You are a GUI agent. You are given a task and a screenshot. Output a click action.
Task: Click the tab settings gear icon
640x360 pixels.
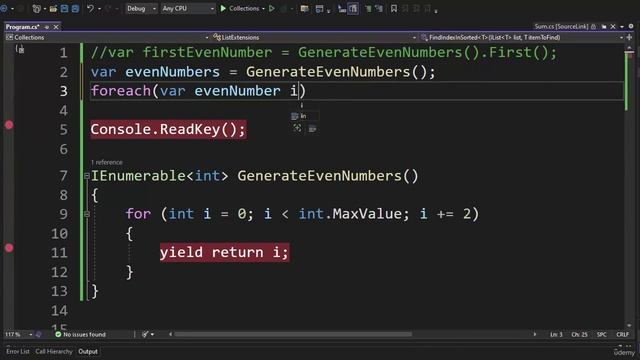(x=631, y=27)
